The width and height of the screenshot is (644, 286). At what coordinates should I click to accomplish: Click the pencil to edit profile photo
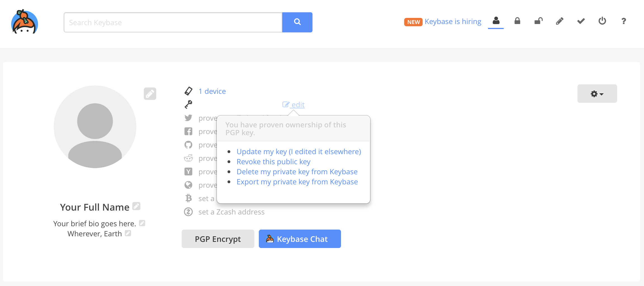(x=150, y=94)
